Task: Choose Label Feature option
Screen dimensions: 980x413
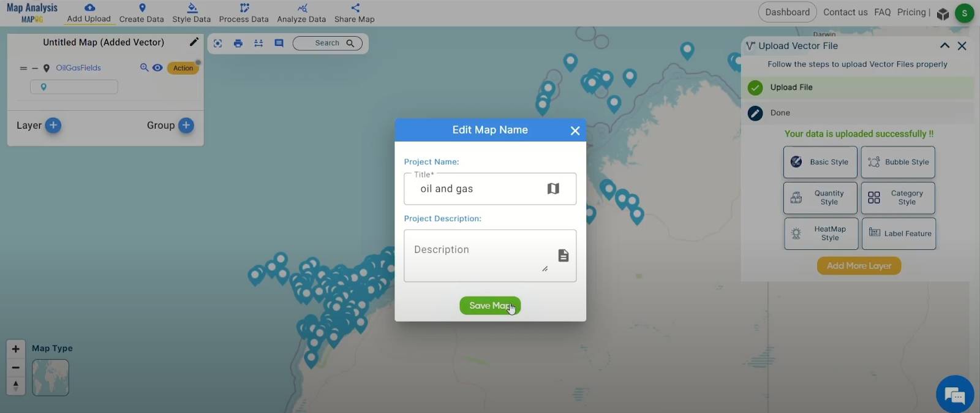Action: click(x=899, y=233)
